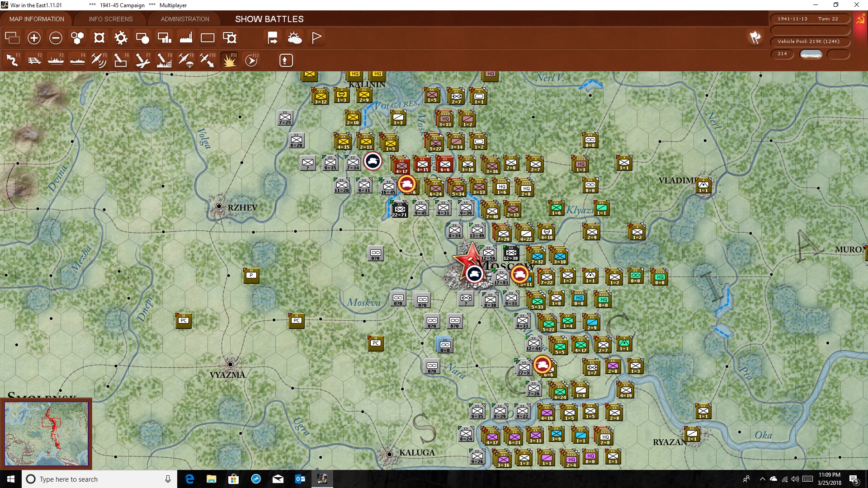The height and width of the screenshot is (488, 868).
Task: Click the 214 value field
Action: click(x=782, y=54)
